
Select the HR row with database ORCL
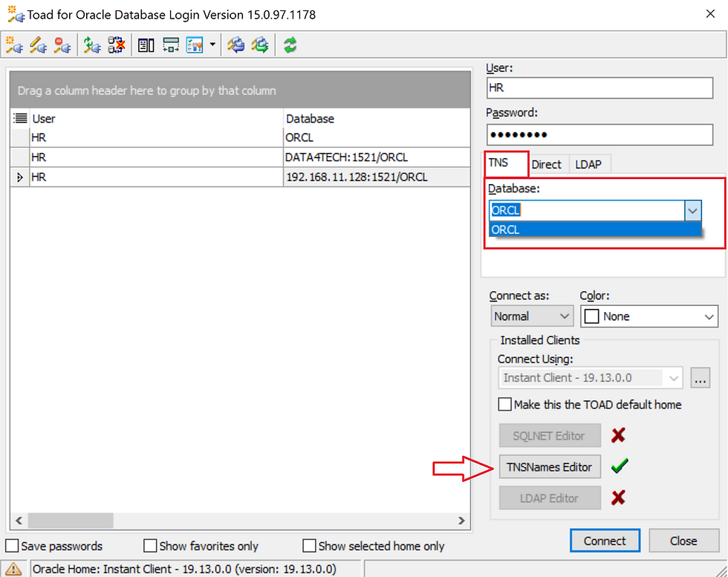(x=240, y=137)
